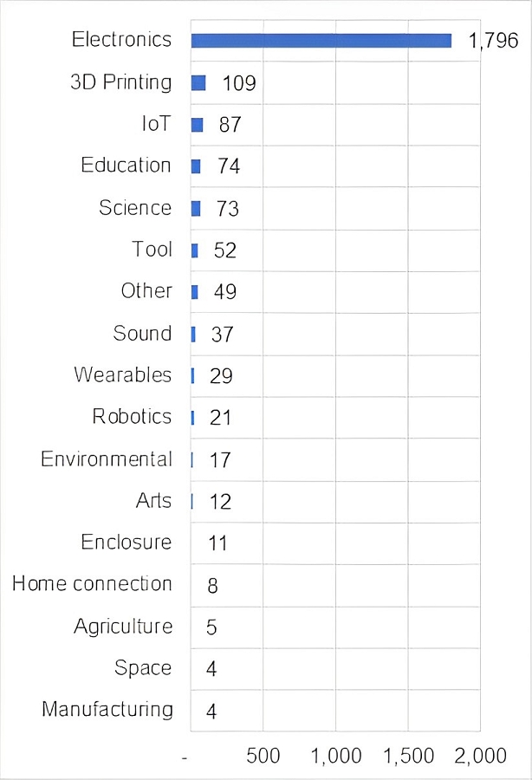Click the Home connection label

tap(92, 584)
